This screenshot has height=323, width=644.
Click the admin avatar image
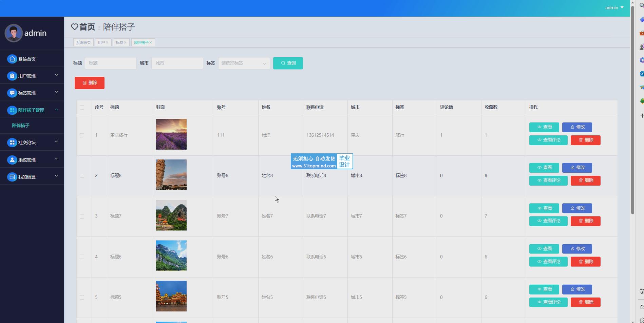14,33
